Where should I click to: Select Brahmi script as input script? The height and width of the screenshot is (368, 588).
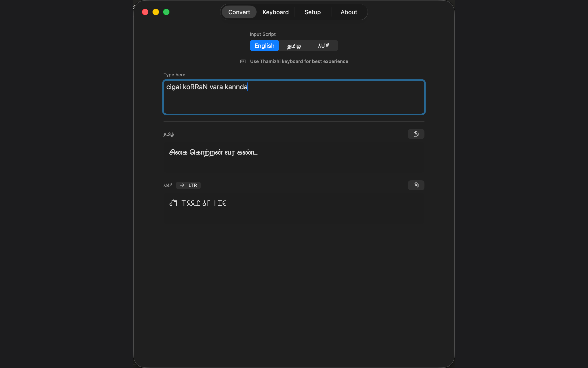point(323,46)
